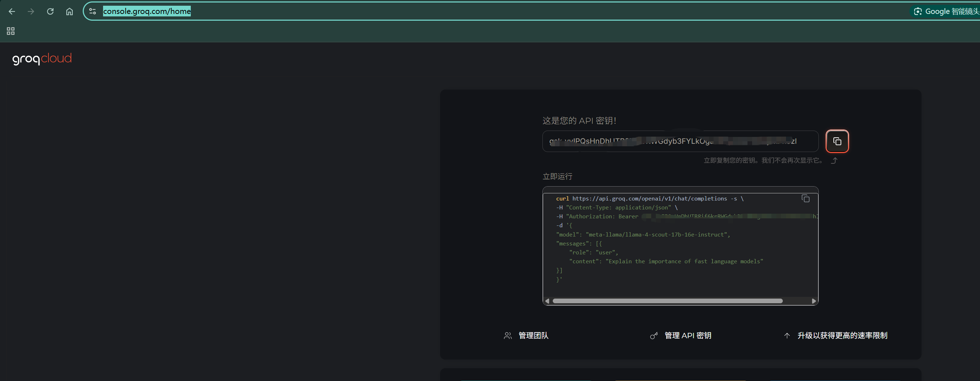Image resolution: width=980 pixels, height=381 pixels.
Task: Copy the curl code snippet
Action: click(x=805, y=198)
